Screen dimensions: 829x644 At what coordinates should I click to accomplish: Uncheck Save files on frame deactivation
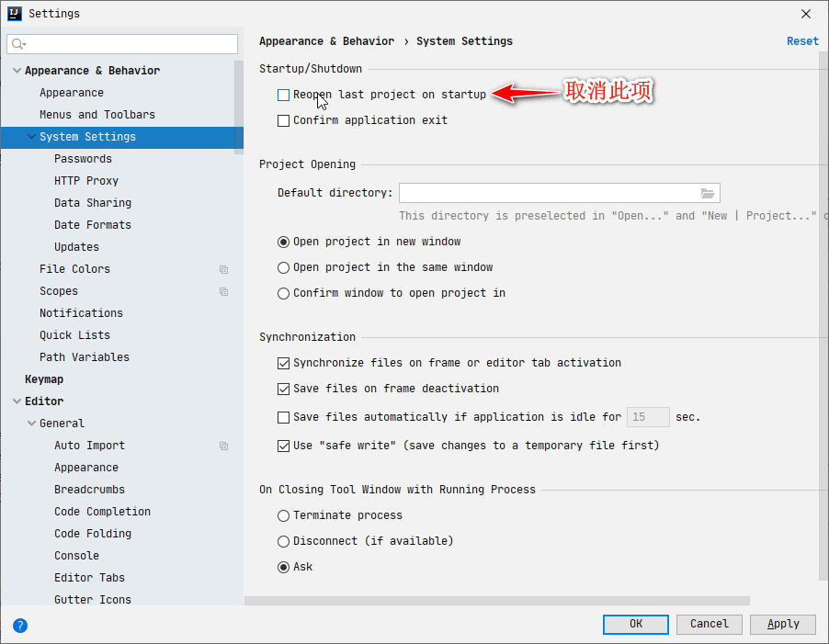[284, 389]
